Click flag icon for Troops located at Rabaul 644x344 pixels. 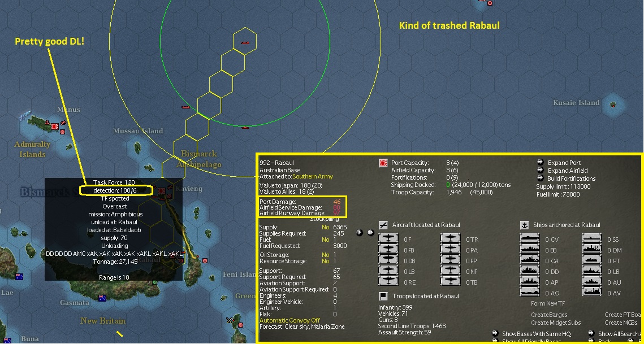pyautogui.click(x=383, y=296)
